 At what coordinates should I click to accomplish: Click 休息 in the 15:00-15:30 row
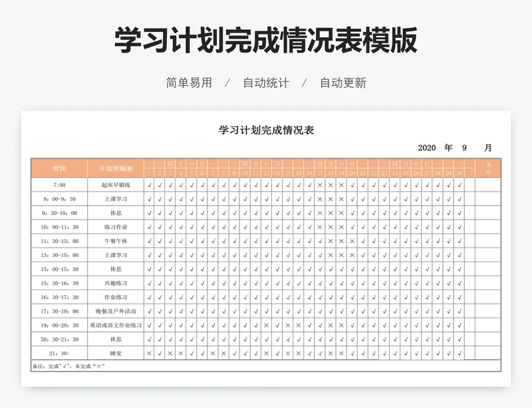[x=116, y=269]
